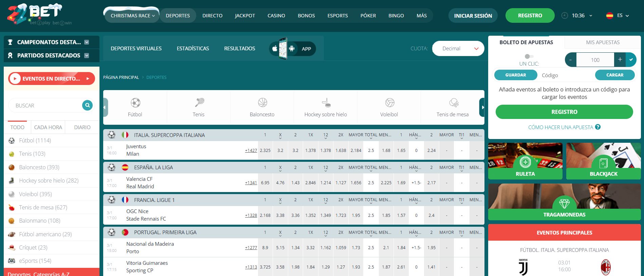Open the ES language dropdown
644x276 pixels.
click(x=623, y=16)
